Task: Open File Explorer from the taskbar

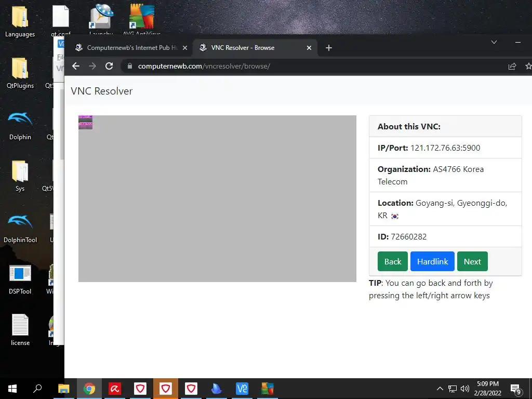Action: point(63,389)
